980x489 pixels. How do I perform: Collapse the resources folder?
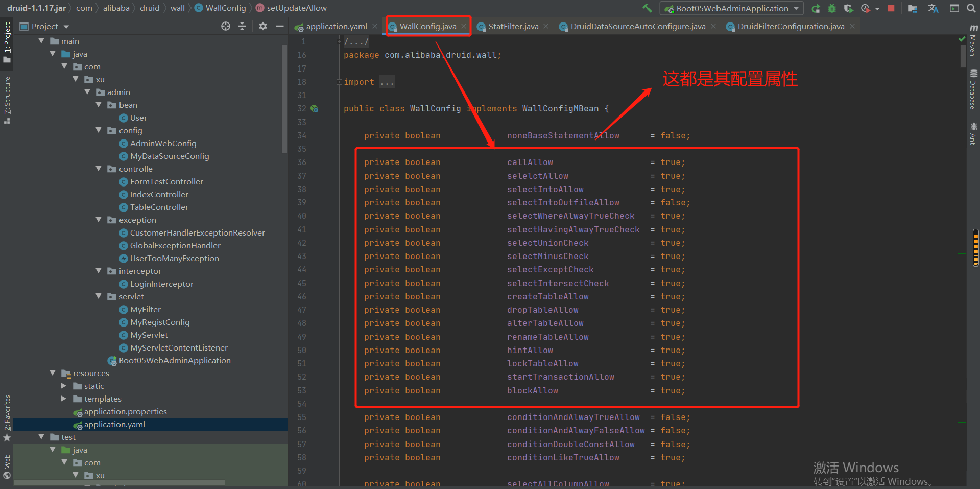tap(53, 373)
